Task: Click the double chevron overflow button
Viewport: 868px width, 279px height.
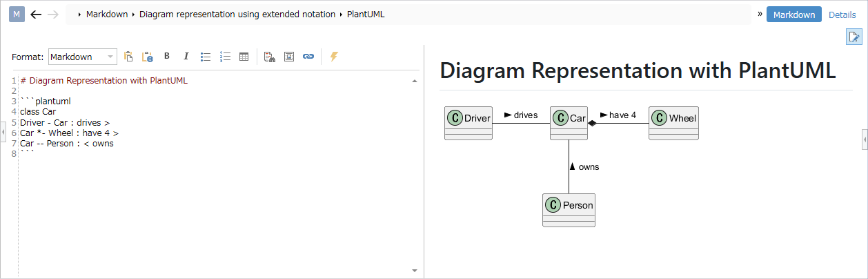Action: (x=760, y=14)
